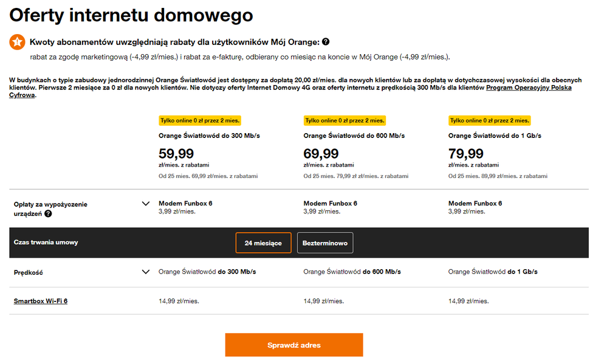Image resolution: width=607 pixels, height=364 pixels.
Task: Switch contract duration to Bezterminowo
Action: point(325,242)
